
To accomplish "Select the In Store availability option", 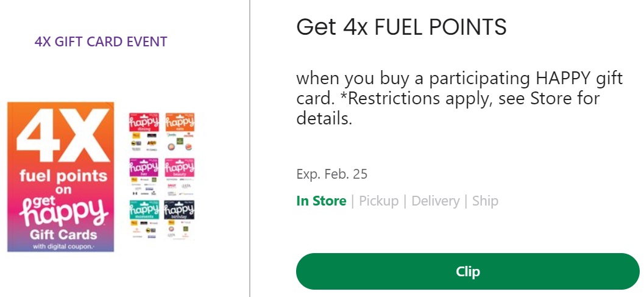I will [321, 201].
